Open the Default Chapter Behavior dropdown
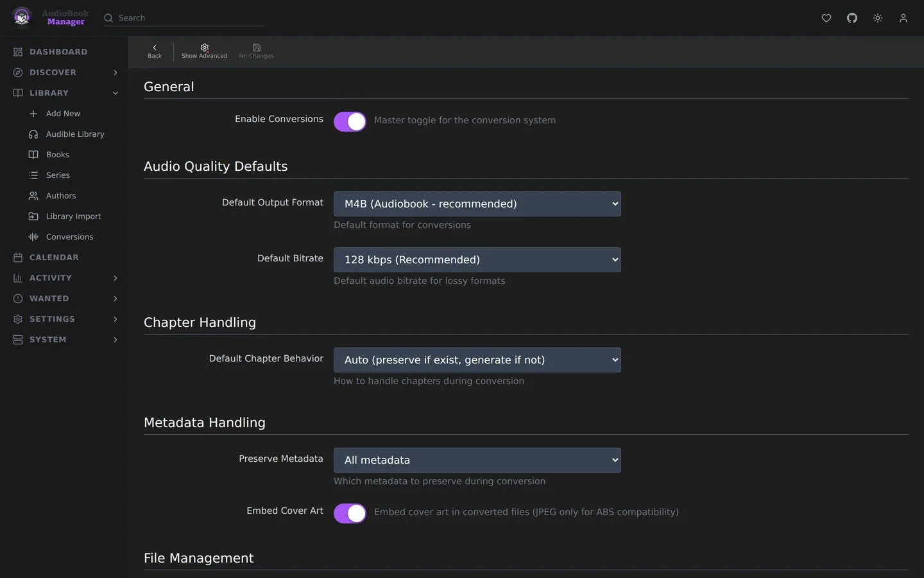 (477, 360)
